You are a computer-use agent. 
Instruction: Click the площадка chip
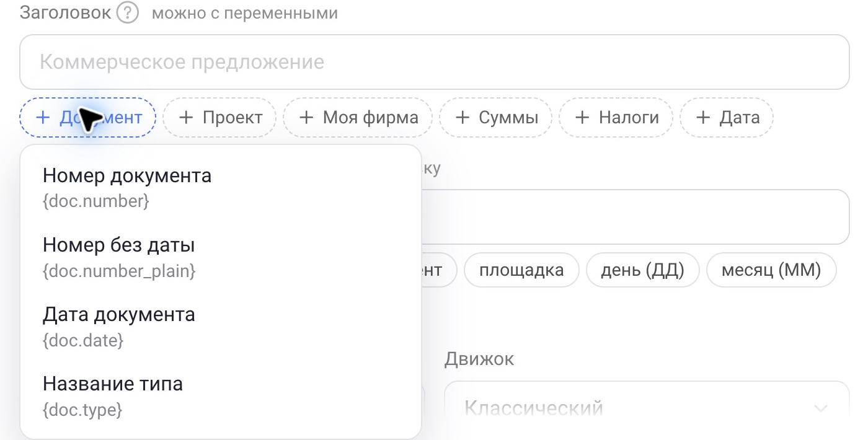pos(521,270)
